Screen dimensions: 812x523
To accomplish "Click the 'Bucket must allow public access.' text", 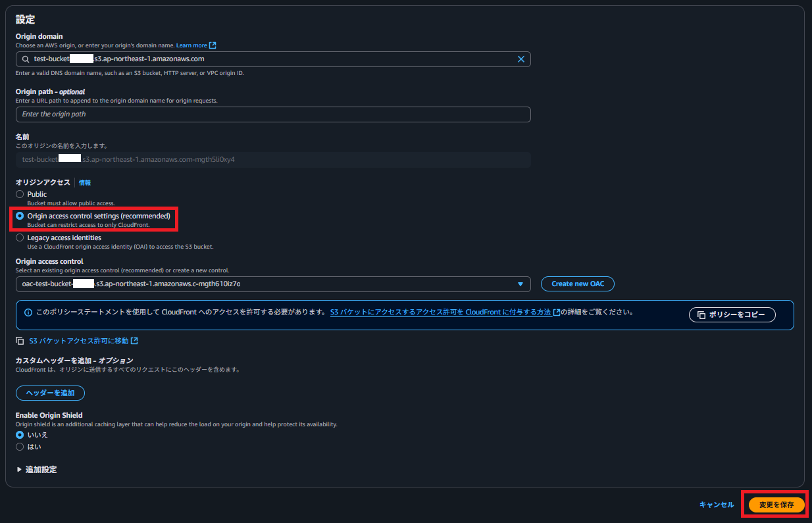I will tap(71, 204).
